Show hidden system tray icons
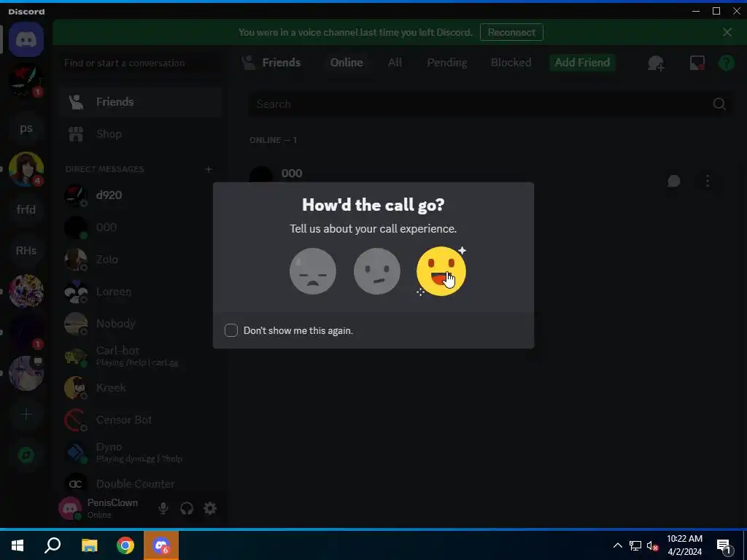This screenshot has width=747, height=560. [617, 545]
